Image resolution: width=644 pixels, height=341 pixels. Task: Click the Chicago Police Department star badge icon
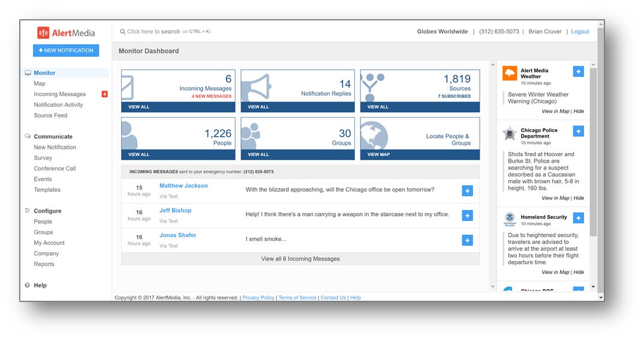(x=510, y=133)
